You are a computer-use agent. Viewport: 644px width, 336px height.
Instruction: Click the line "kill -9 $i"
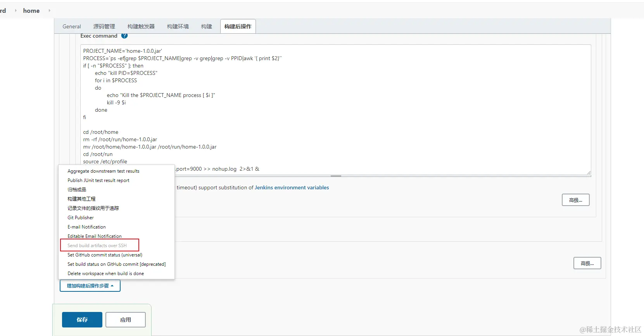tap(116, 102)
